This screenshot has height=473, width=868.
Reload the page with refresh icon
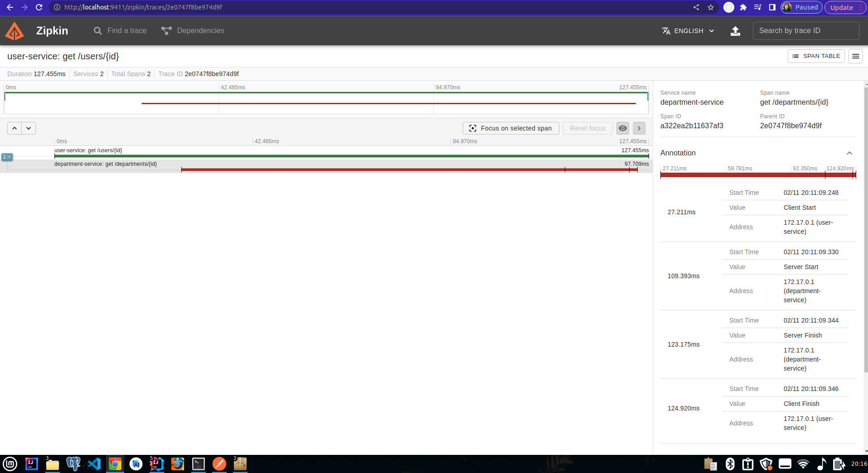point(39,7)
